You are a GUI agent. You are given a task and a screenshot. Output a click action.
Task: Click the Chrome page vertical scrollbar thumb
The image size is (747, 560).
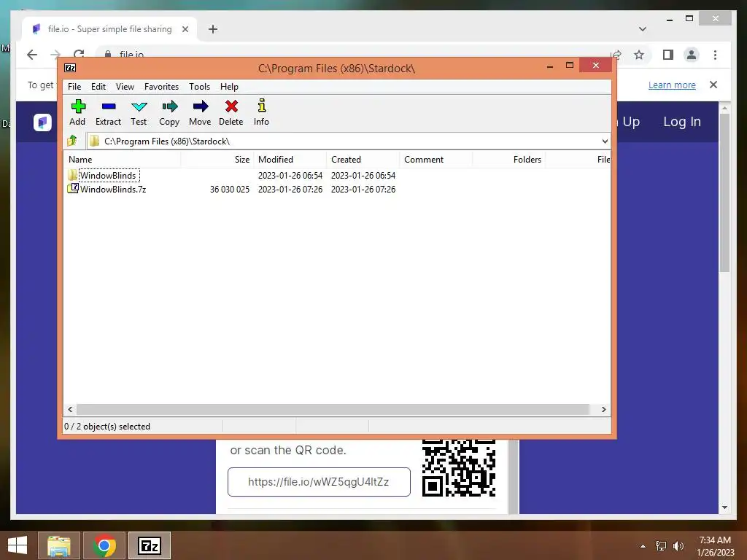click(x=724, y=192)
